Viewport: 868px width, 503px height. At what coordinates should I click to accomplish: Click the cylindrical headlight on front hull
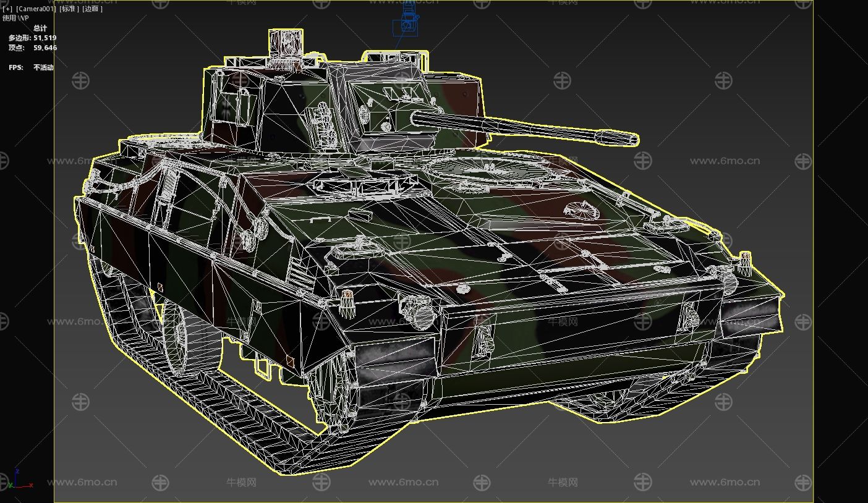[419, 310]
